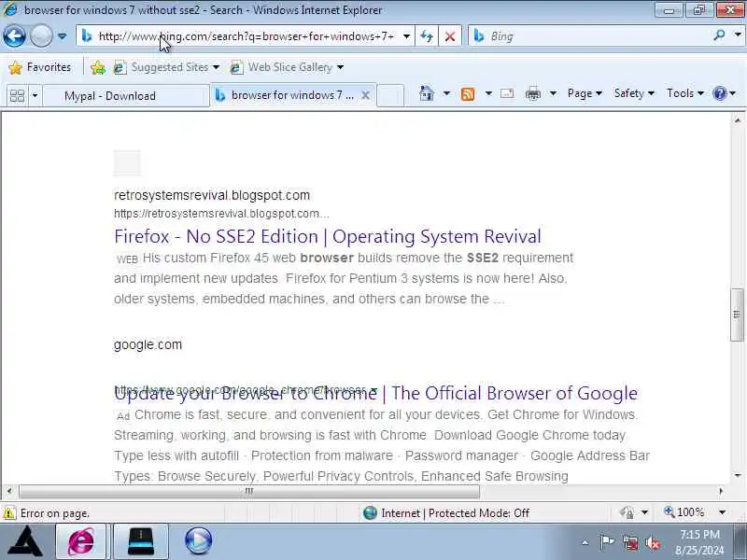This screenshot has height=560, width=747.
Task: Click Add to Favorites Bar icon
Action: tap(98, 67)
